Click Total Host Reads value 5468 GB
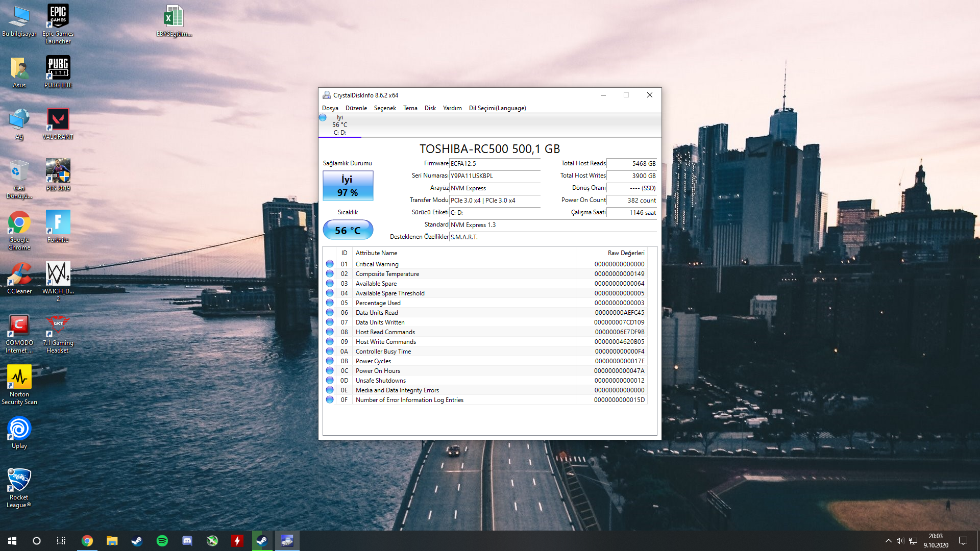980x551 pixels. pos(631,164)
